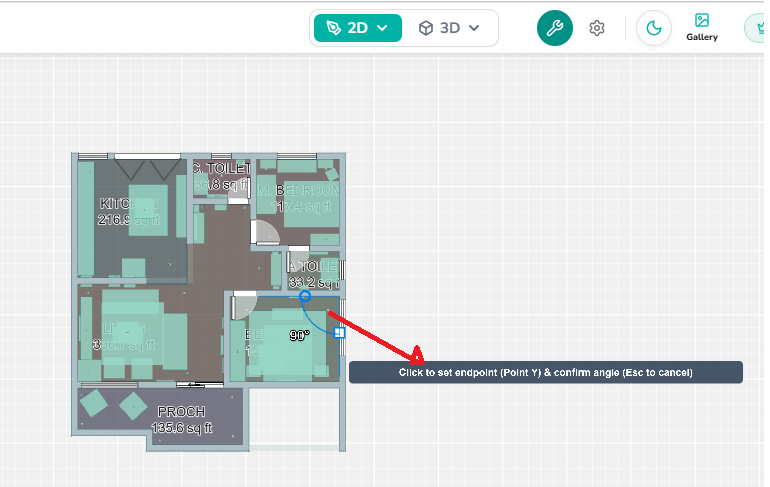770x487 pixels.
Task: Select the bedroom entrance door swing
Action: [244, 305]
